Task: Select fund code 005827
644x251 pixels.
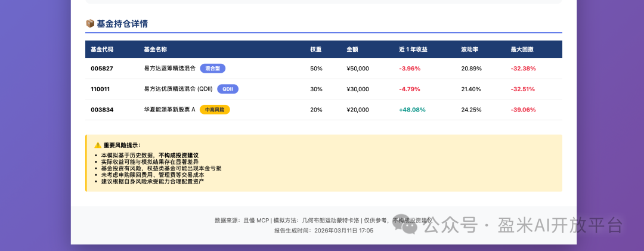Action: [x=102, y=69]
